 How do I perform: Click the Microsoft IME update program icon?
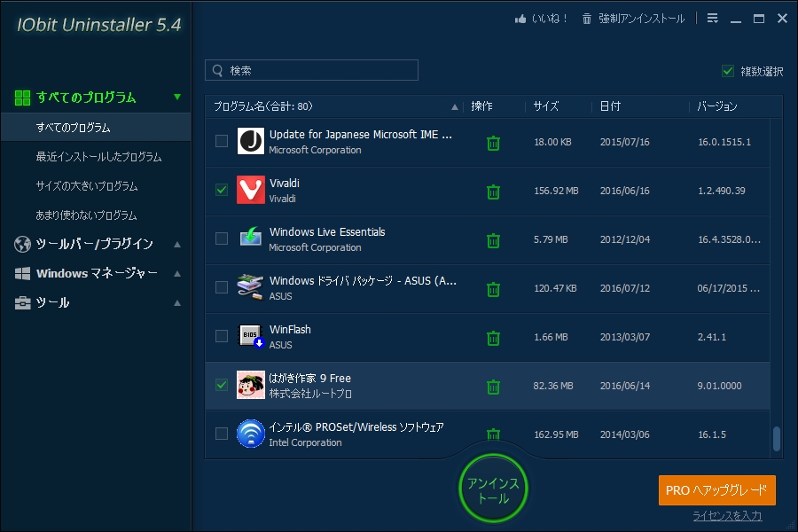pyautogui.click(x=250, y=141)
